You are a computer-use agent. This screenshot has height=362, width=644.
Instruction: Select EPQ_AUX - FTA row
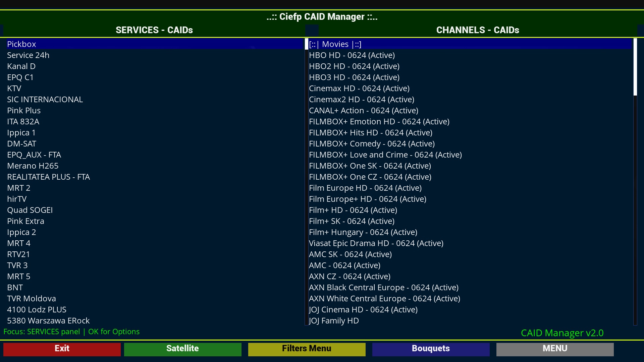point(155,155)
